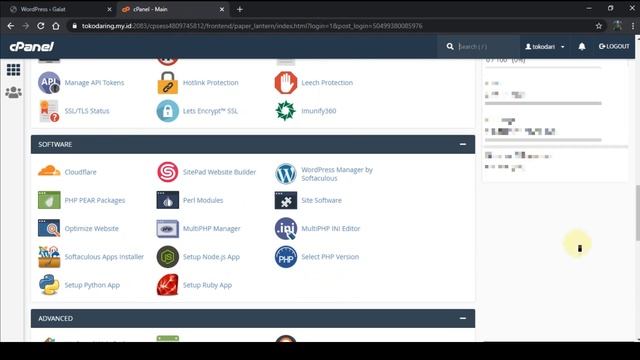The image size is (640, 360).
Task: Collapse the SOFTWARE section
Action: [463, 144]
